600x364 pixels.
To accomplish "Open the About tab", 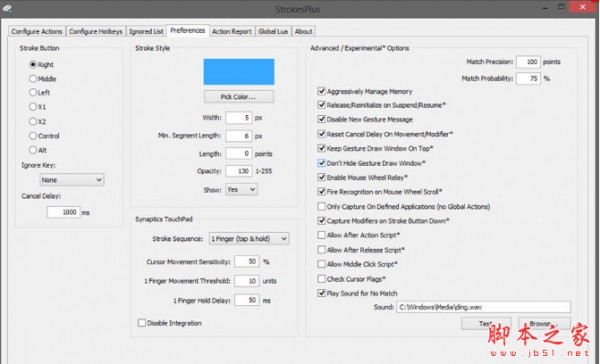I will (x=303, y=31).
